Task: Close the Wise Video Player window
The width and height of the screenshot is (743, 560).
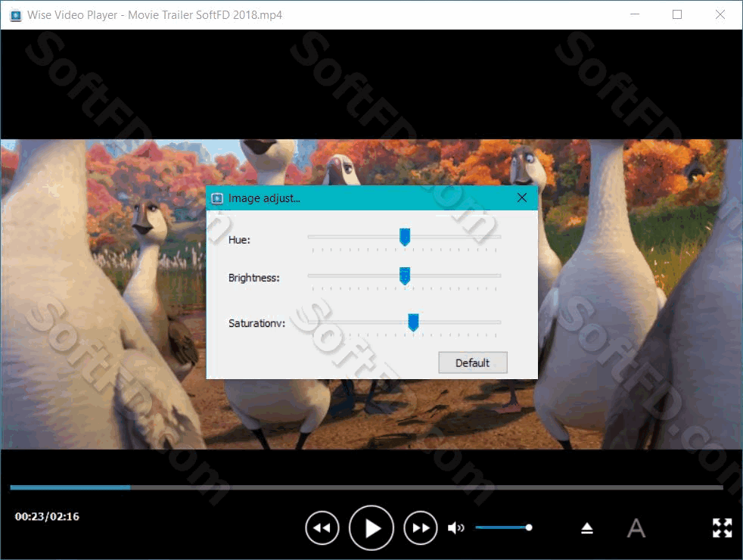Action: tap(720, 14)
